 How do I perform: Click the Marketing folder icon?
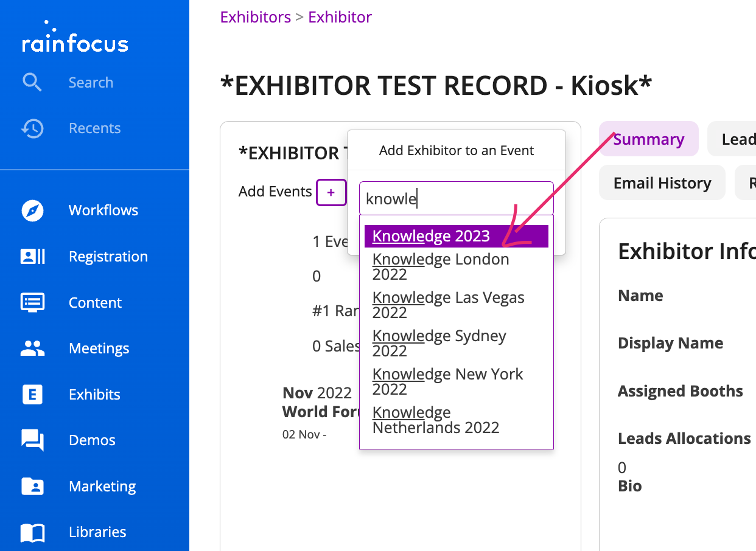[x=32, y=487]
